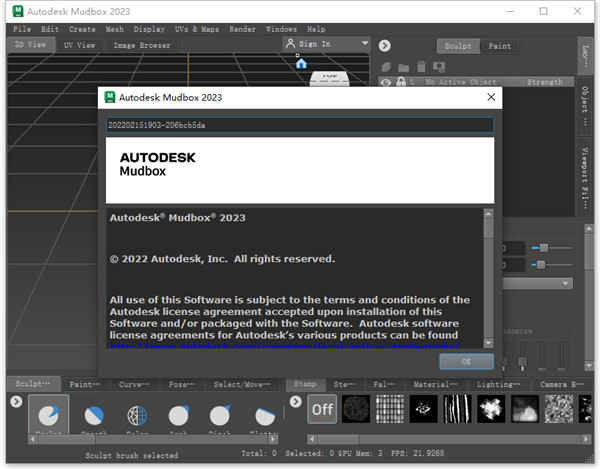The image size is (600, 469).
Task: Open the Create menu
Action: pos(82,29)
